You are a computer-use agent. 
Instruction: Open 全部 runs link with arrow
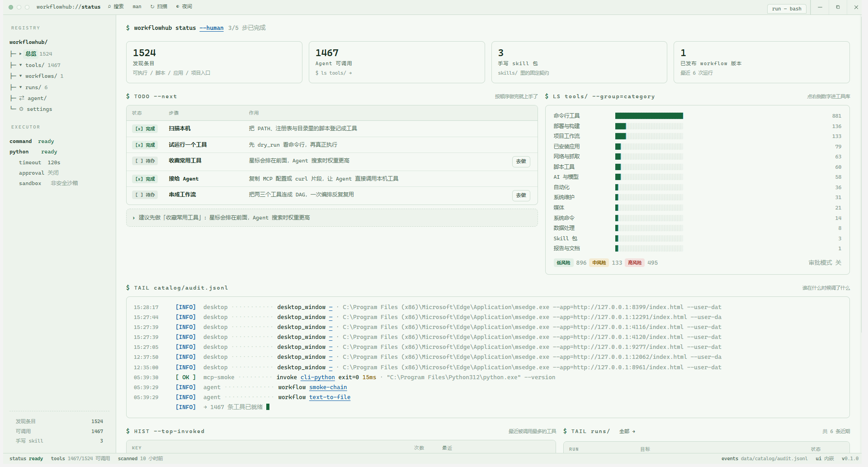tap(627, 432)
